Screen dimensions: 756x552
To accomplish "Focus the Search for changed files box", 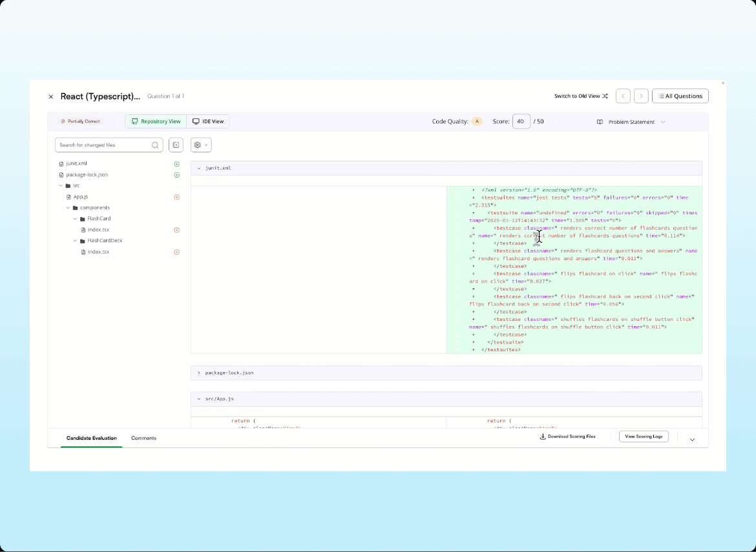I will click(x=109, y=145).
